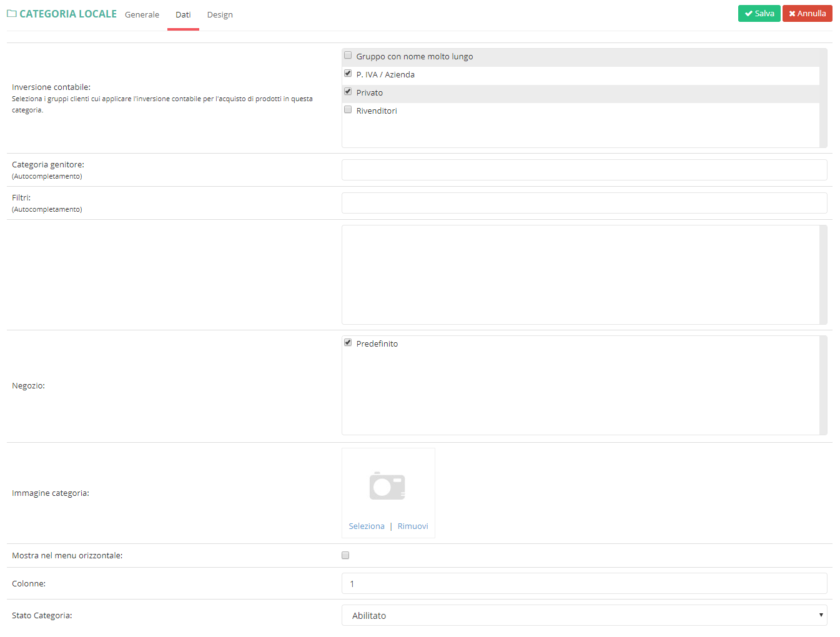Click the folder icon beside Categoria Locale
Image resolution: width=840 pixels, height=637 pixels.
click(12, 14)
